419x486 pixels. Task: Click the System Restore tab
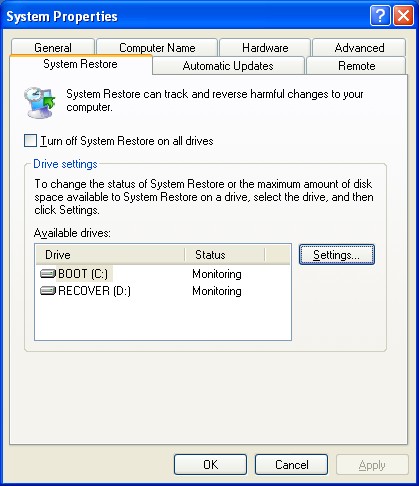(81, 64)
